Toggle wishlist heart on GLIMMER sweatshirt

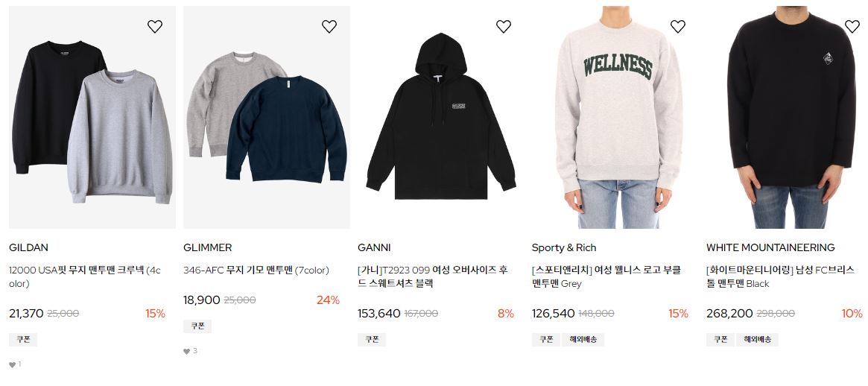pos(329,26)
